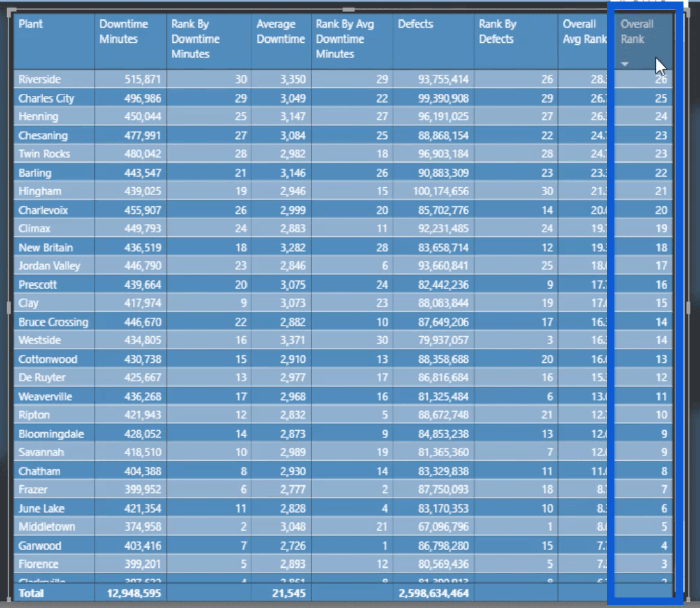Sort by the Plant column header
Image resolution: width=700 pixels, height=608 pixels.
tap(31, 24)
